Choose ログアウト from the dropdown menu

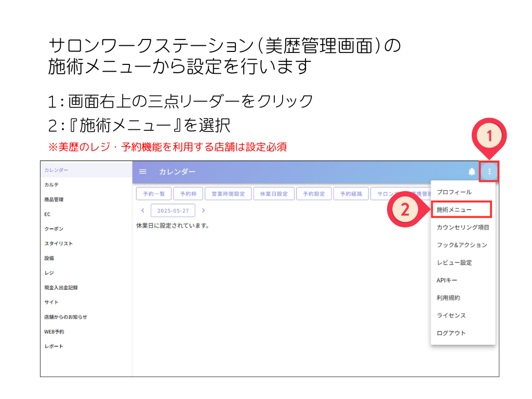(463, 333)
